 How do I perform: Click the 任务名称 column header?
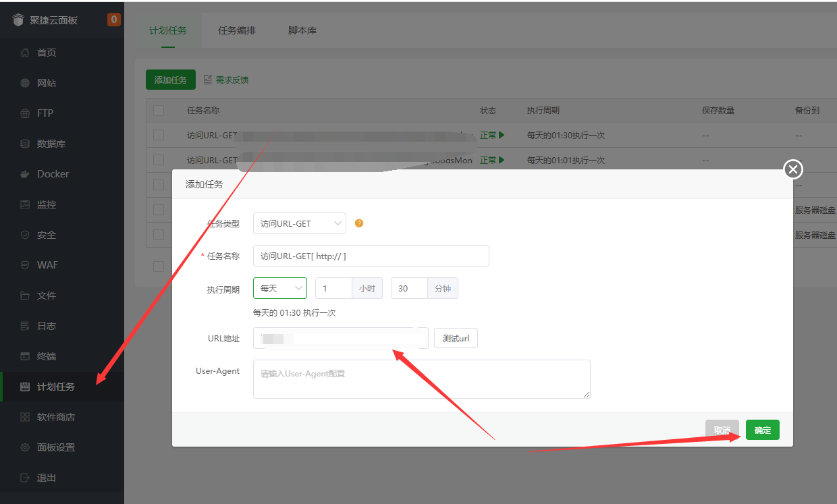point(203,110)
